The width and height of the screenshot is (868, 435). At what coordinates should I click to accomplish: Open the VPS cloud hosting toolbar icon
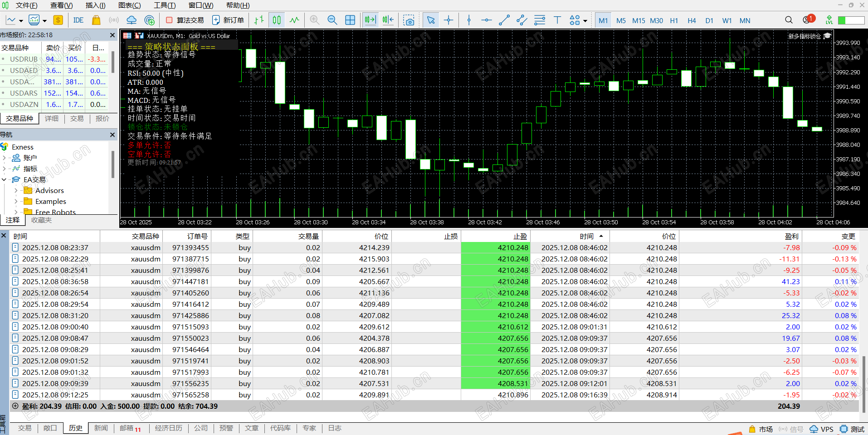coord(132,20)
